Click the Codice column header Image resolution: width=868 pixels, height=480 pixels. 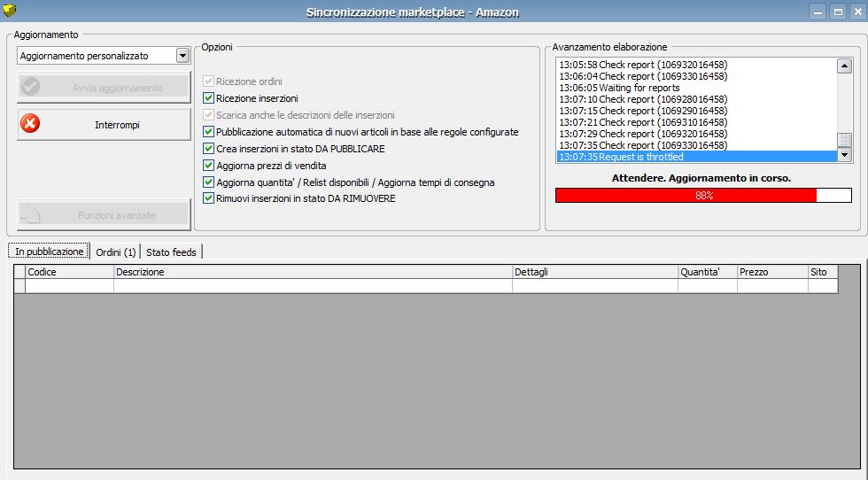coord(69,272)
